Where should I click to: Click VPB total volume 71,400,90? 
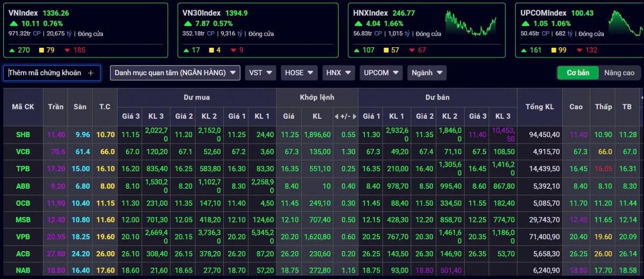544,237
